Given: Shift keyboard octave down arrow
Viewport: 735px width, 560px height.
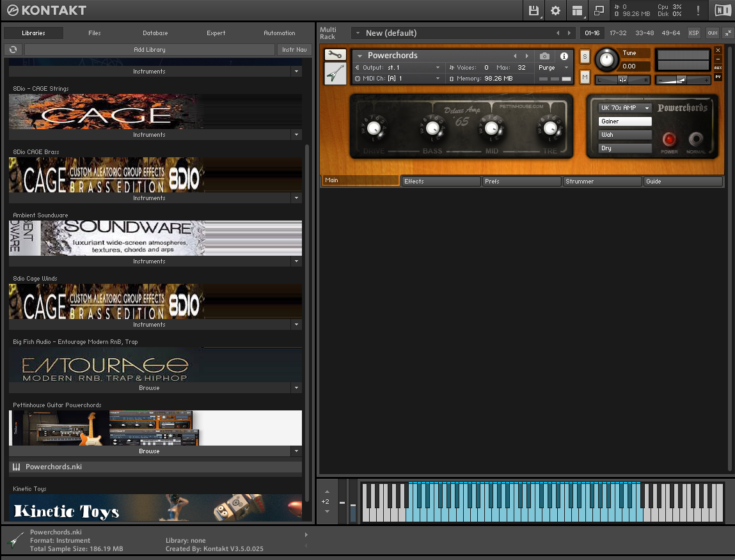Looking at the screenshot, I should (x=327, y=511).
